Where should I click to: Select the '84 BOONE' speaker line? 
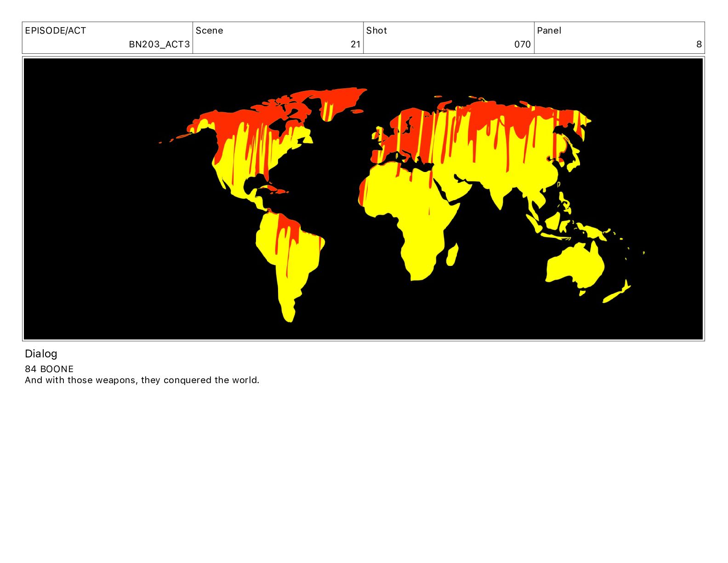coord(49,369)
